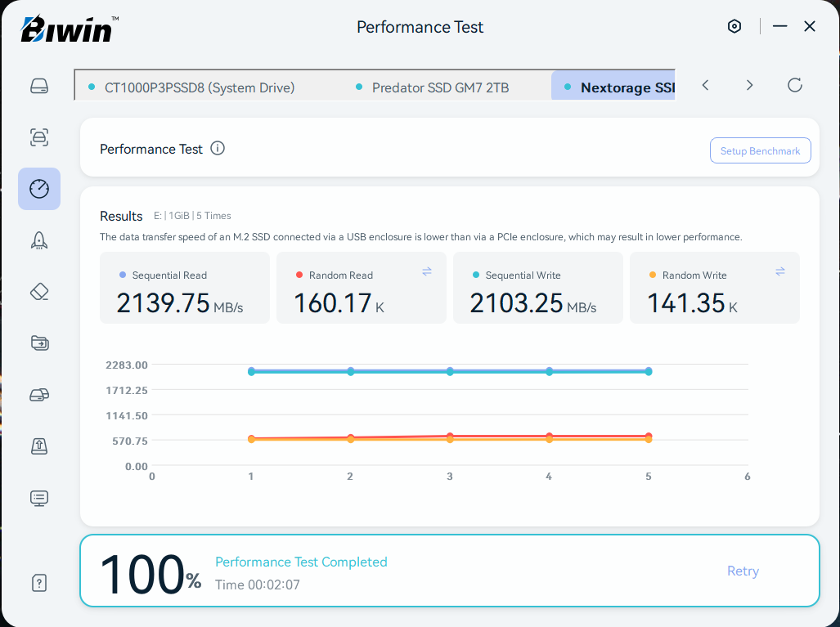Switch Random Read unit with swap arrows
The image size is (840, 627).
coord(427,271)
